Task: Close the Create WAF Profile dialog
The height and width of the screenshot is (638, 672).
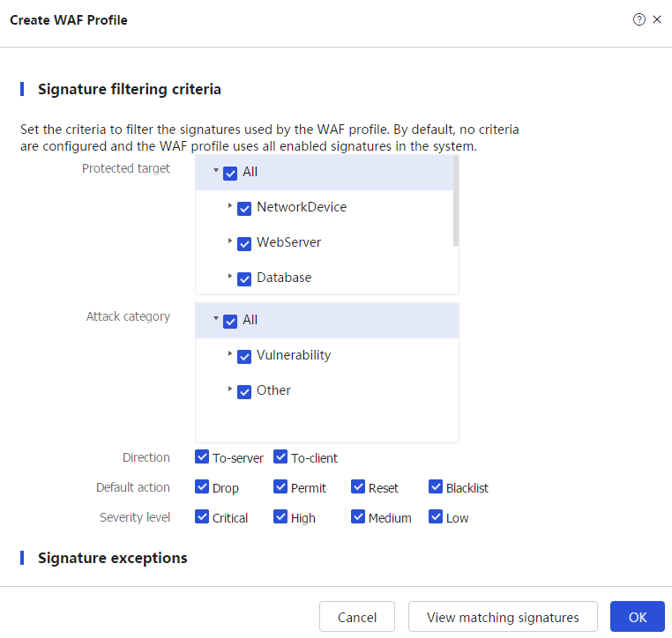Action: [x=657, y=19]
